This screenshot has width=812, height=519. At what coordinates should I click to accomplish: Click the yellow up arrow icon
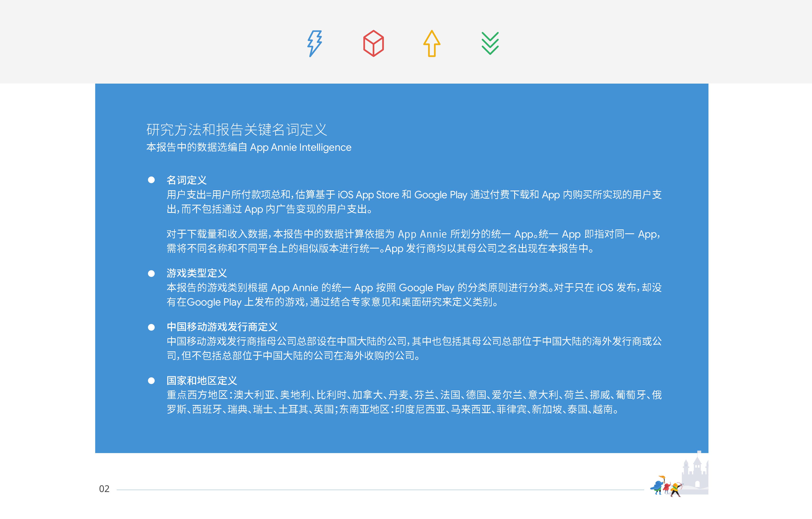pyautogui.click(x=432, y=43)
